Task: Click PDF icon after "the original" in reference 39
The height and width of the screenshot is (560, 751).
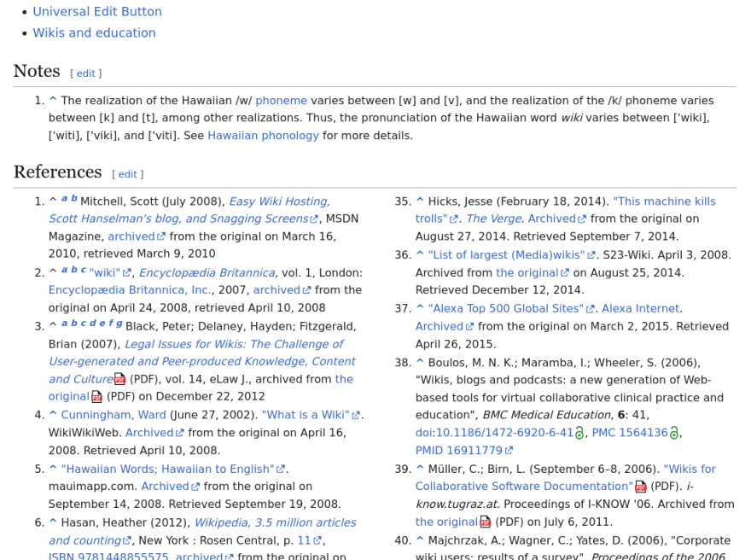Action: coord(486,522)
